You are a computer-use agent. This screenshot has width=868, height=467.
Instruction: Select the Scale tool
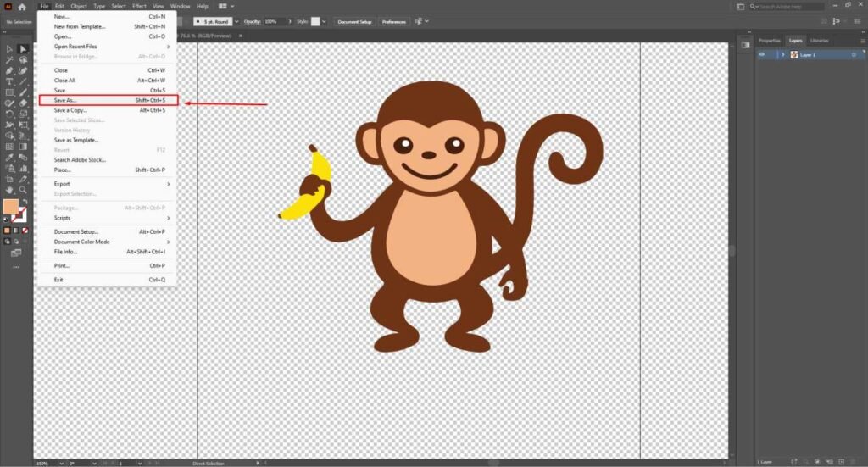click(x=23, y=114)
